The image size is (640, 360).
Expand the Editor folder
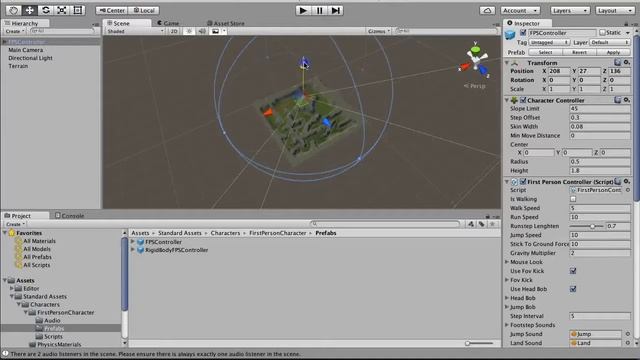click(11, 289)
